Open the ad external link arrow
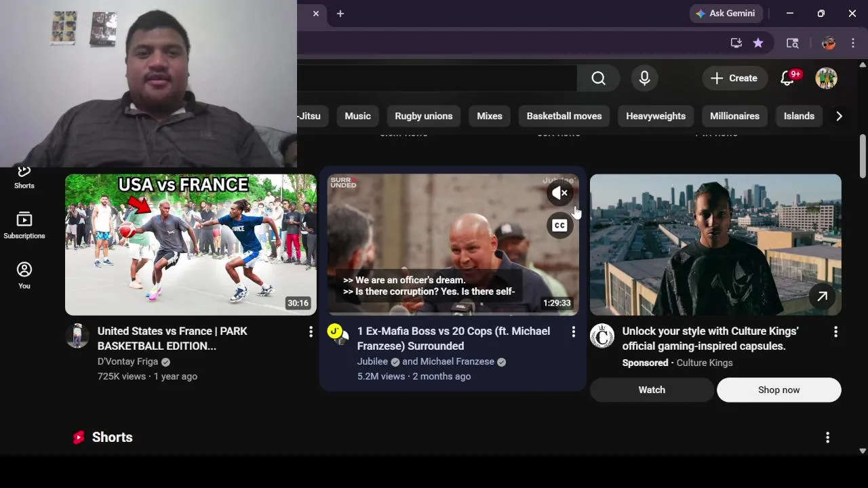This screenshot has height=488, width=868. click(822, 296)
